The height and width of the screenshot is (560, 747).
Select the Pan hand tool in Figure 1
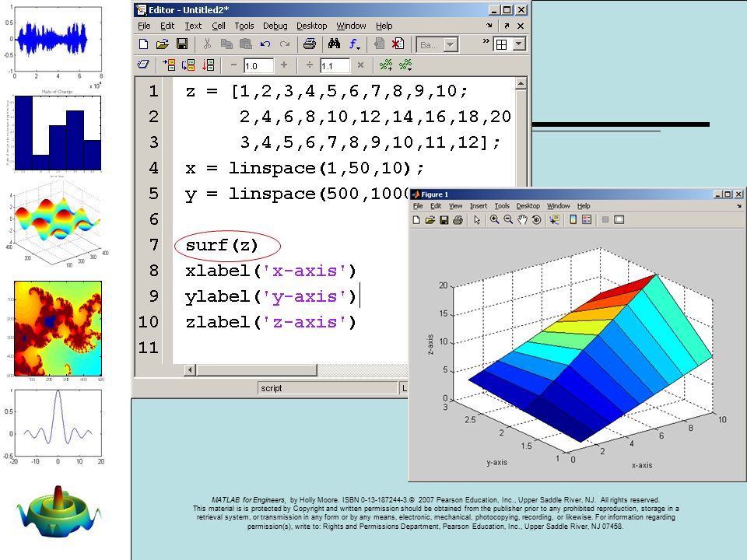tap(523, 219)
